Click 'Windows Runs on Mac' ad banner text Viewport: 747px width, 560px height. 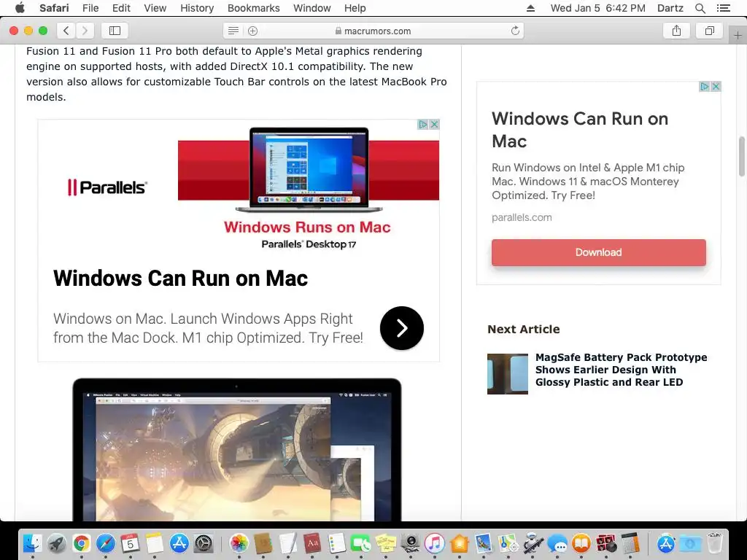pyautogui.click(x=307, y=227)
